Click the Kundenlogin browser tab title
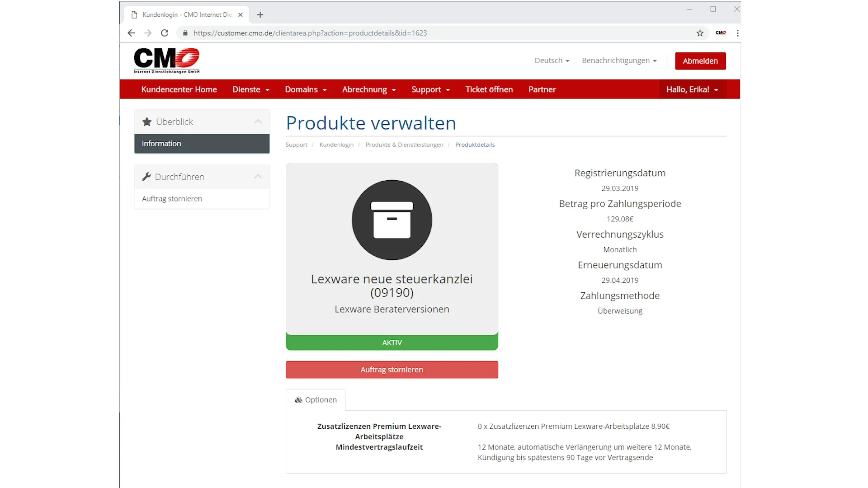This screenshot has height=488, width=868. (187, 15)
